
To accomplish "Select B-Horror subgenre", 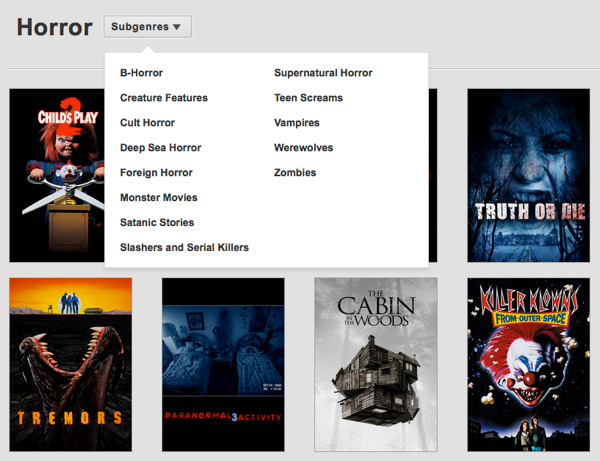I will coord(141,73).
